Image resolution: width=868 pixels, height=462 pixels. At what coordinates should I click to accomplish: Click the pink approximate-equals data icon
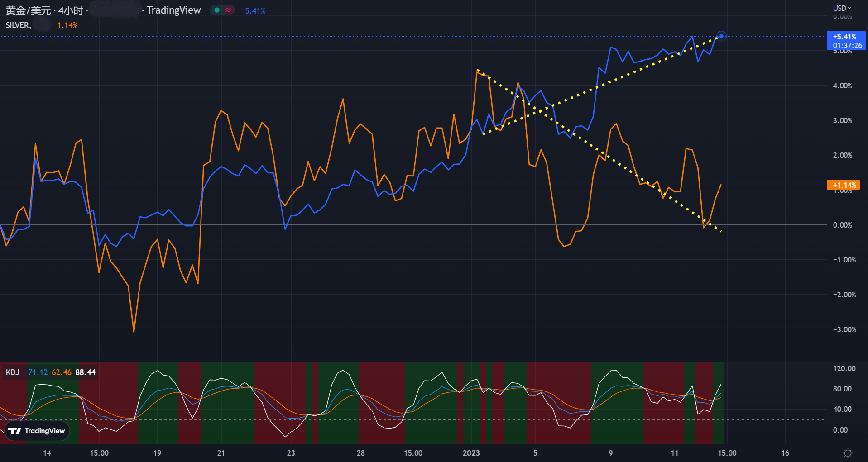point(228,10)
